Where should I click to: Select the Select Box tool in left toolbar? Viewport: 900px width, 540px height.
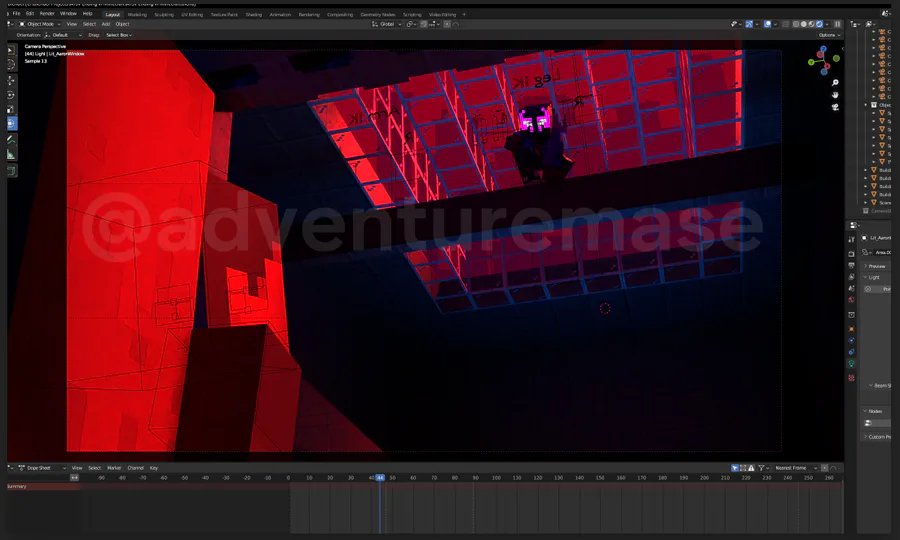[11, 50]
